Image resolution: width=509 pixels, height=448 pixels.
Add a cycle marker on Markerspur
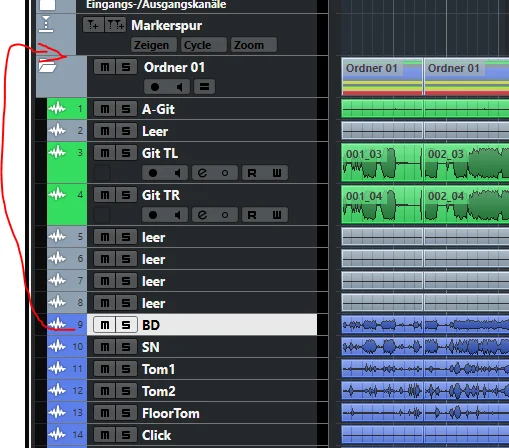coord(115,25)
